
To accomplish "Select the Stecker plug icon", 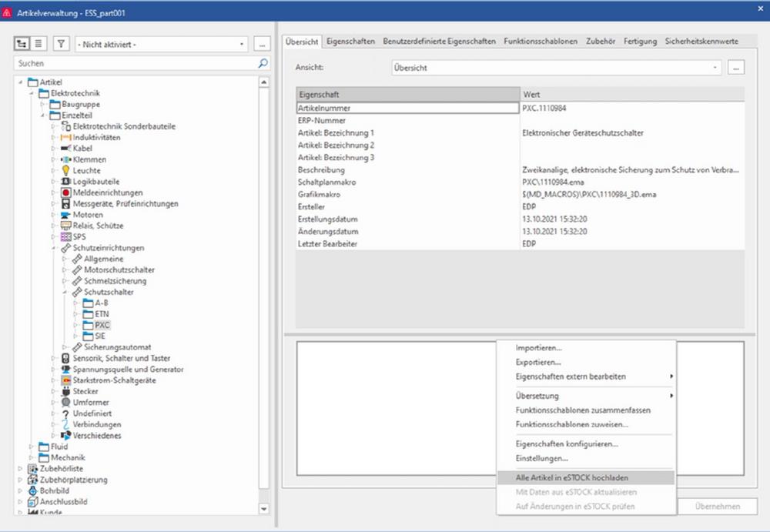I will [x=65, y=392].
